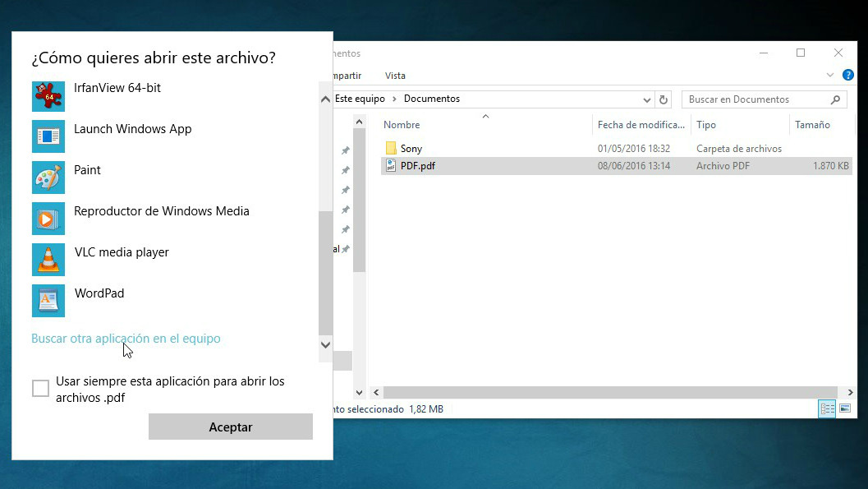Click the file list horizontal scrollbar thumb

pyautogui.click(x=610, y=393)
